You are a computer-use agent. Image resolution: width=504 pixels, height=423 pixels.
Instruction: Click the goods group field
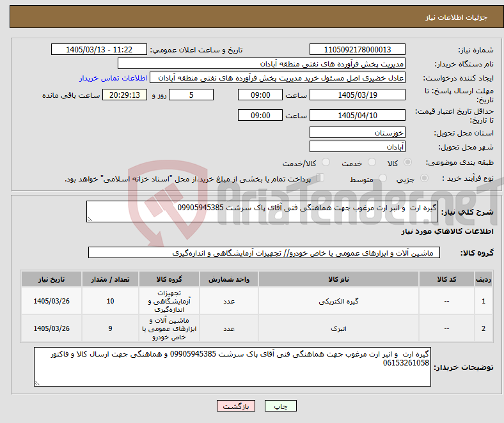(x=264, y=252)
